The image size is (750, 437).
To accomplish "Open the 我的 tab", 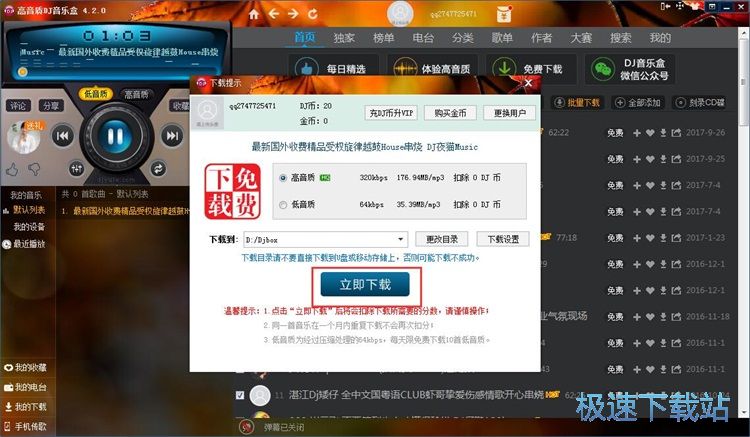I will [660, 38].
